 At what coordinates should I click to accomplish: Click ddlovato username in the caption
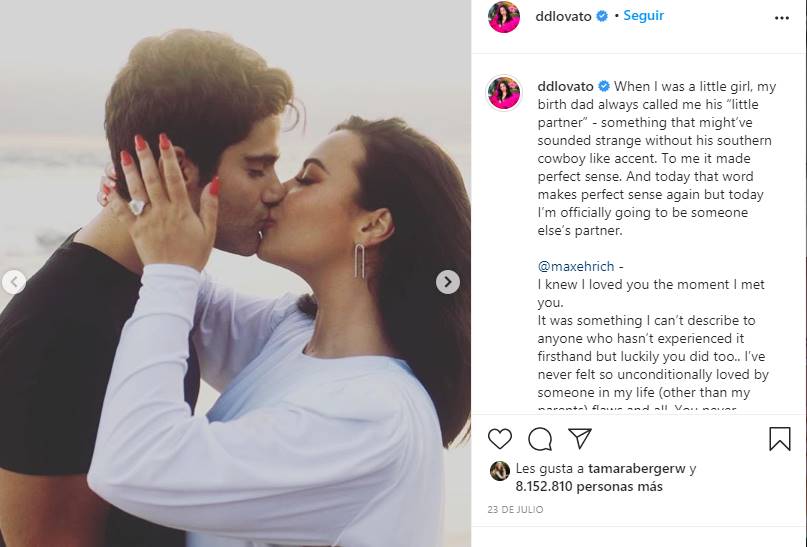click(x=566, y=86)
